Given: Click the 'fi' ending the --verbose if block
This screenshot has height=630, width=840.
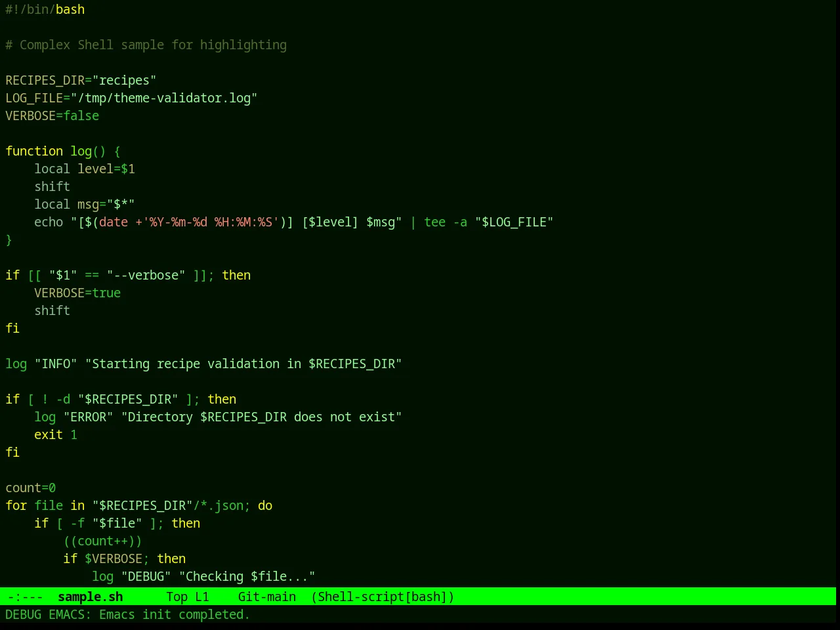Looking at the screenshot, I should click(12, 329).
